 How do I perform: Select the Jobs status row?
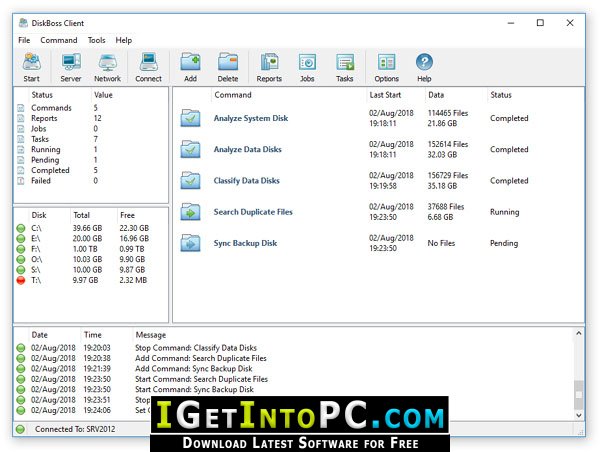click(91, 129)
